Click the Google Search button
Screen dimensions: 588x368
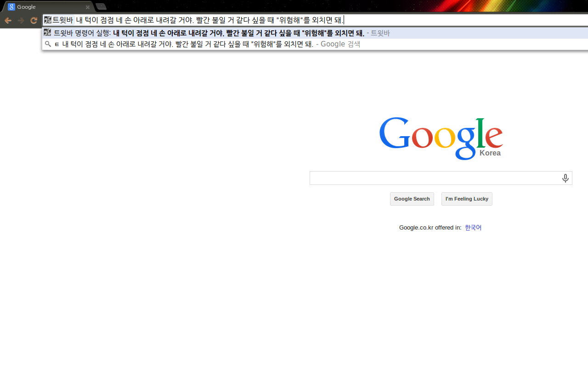point(412,199)
